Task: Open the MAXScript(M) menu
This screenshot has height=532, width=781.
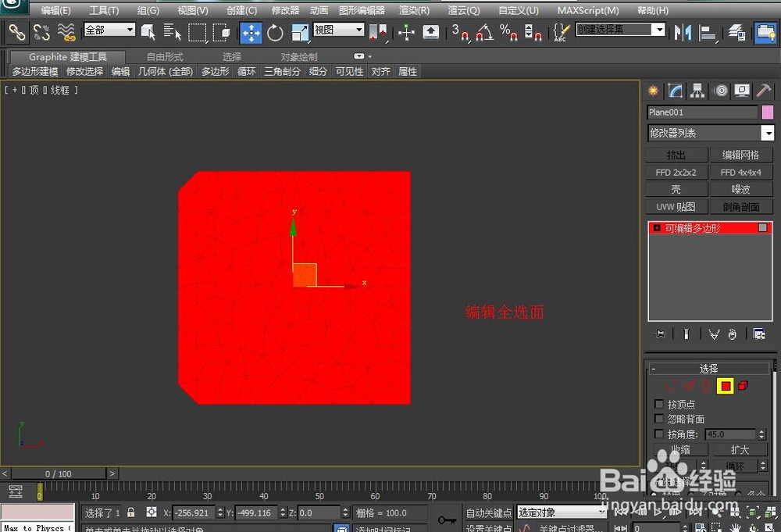Action: pos(588,10)
